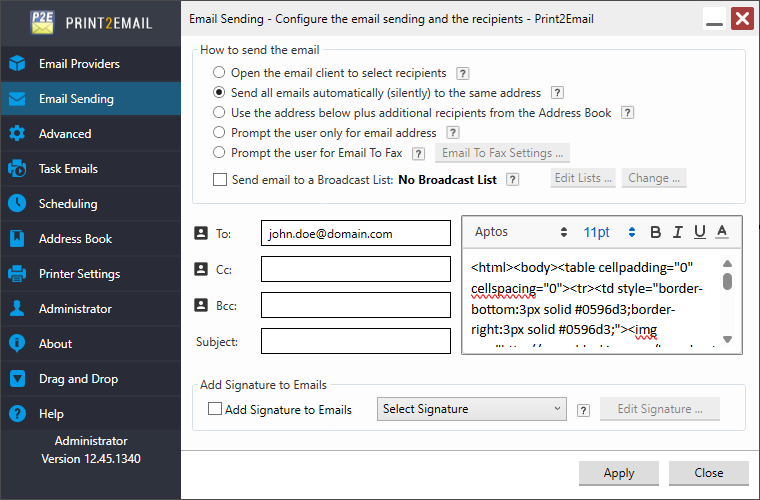Click help icon beside Broadcast List
Image resolution: width=760 pixels, height=500 pixels.
(x=512, y=180)
